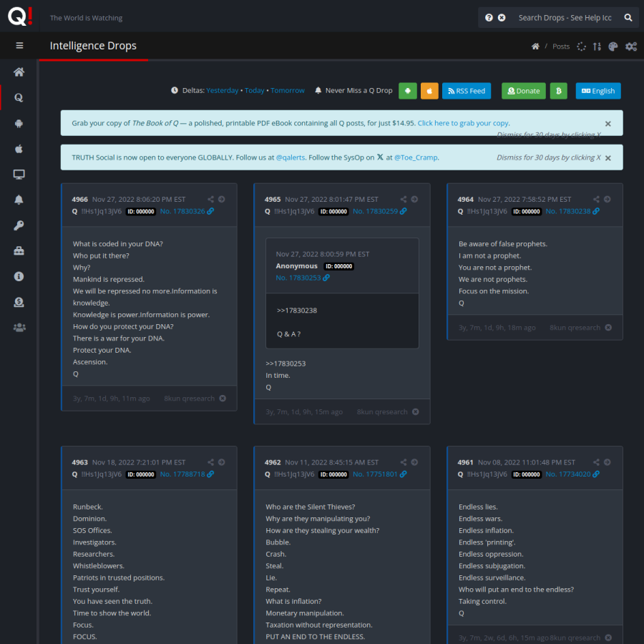
Task: Share post 4964 via share icon
Action: point(596,199)
